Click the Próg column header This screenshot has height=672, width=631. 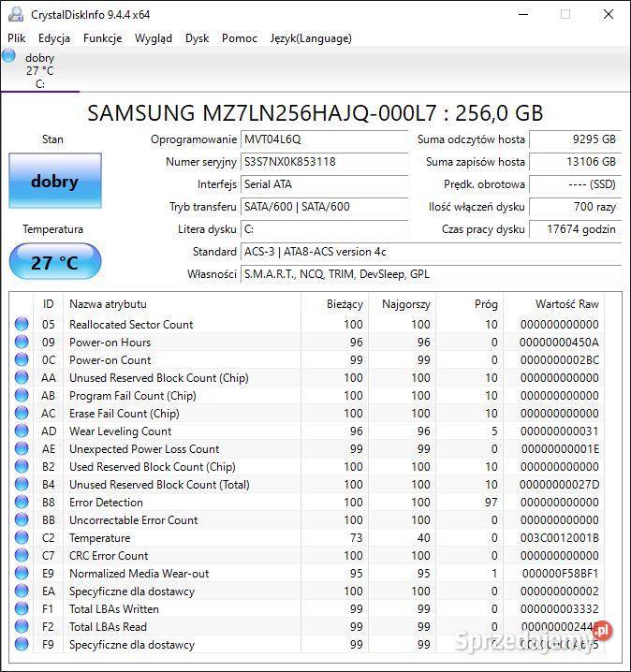(x=469, y=304)
